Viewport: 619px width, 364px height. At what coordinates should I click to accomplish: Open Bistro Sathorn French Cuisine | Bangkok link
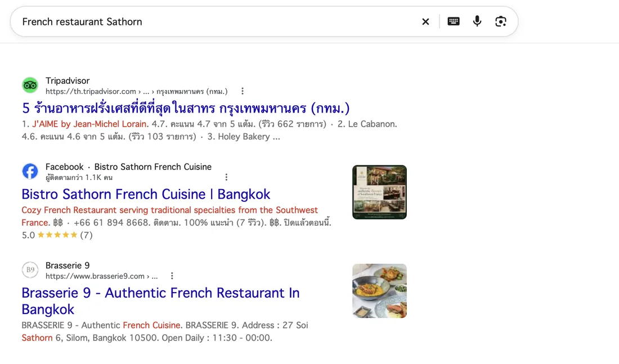click(x=146, y=194)
